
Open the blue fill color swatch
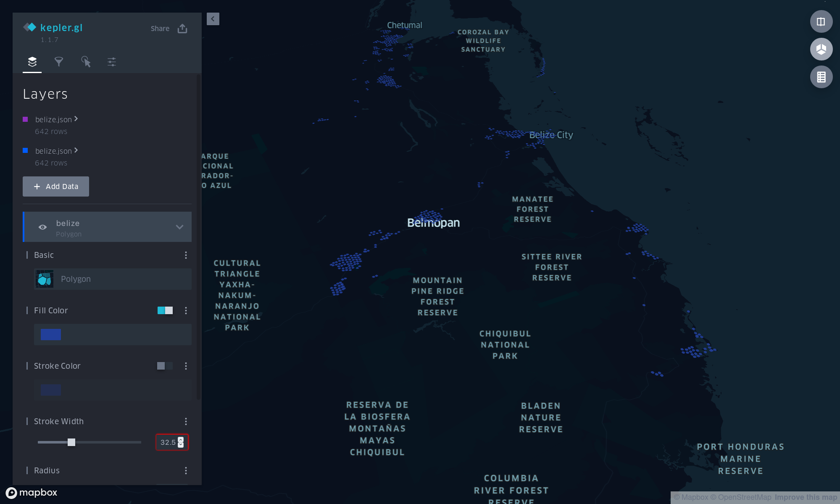51,334
